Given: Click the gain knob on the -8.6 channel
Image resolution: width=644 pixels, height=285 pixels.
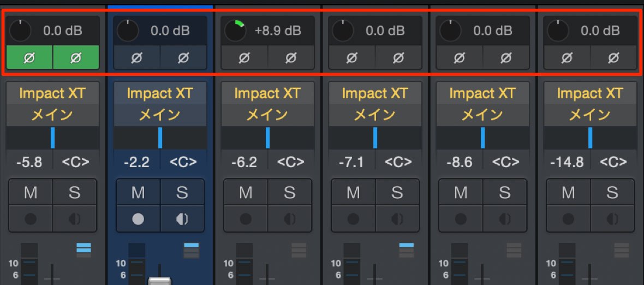Looking at the screenshot, I should point(451,31).
